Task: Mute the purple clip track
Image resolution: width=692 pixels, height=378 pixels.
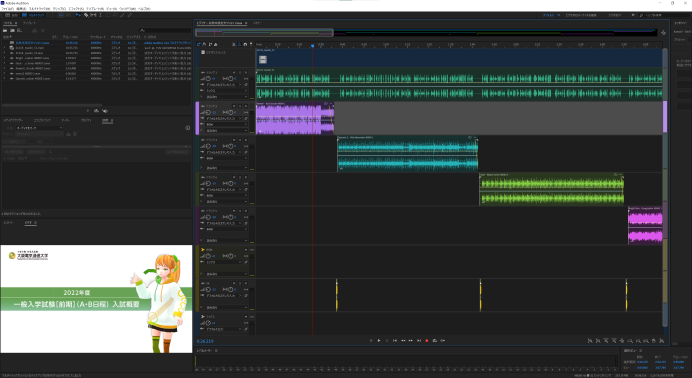Action: point(234,106)
